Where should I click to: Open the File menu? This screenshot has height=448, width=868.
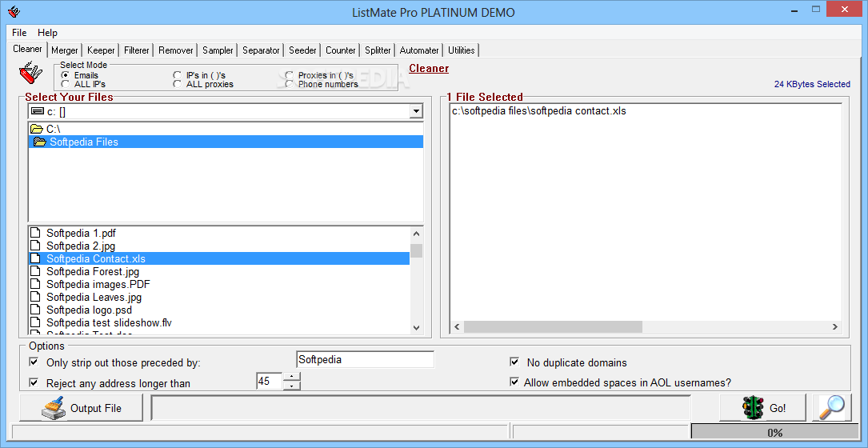(x=19, y=33)
